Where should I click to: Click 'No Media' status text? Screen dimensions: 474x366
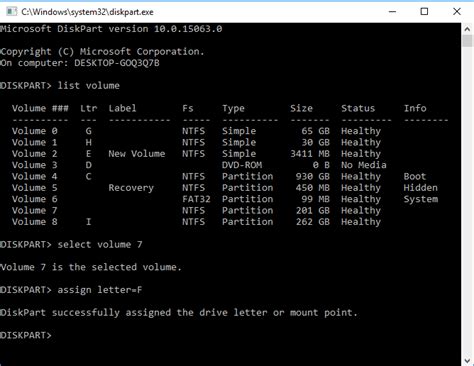[x=364, y=165]
